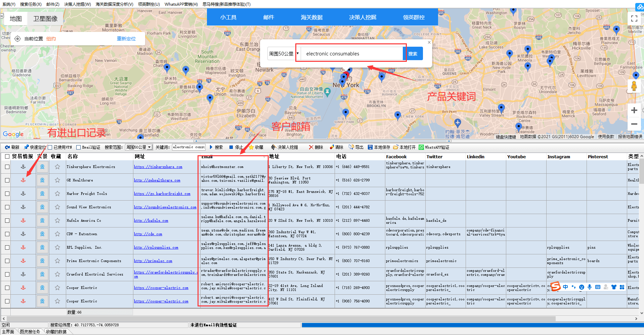Screen dimensions: 644x335
Task: Check the CDW - Eatontown row checkbox
Action: pos(7,234)
